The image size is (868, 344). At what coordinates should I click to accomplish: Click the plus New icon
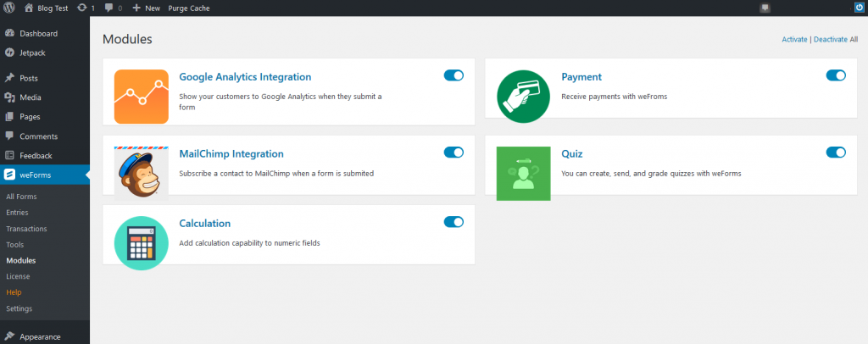tap(136, 8)
